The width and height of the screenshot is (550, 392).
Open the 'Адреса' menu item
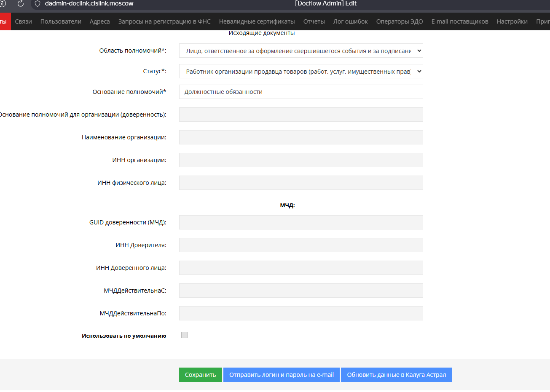100,21
